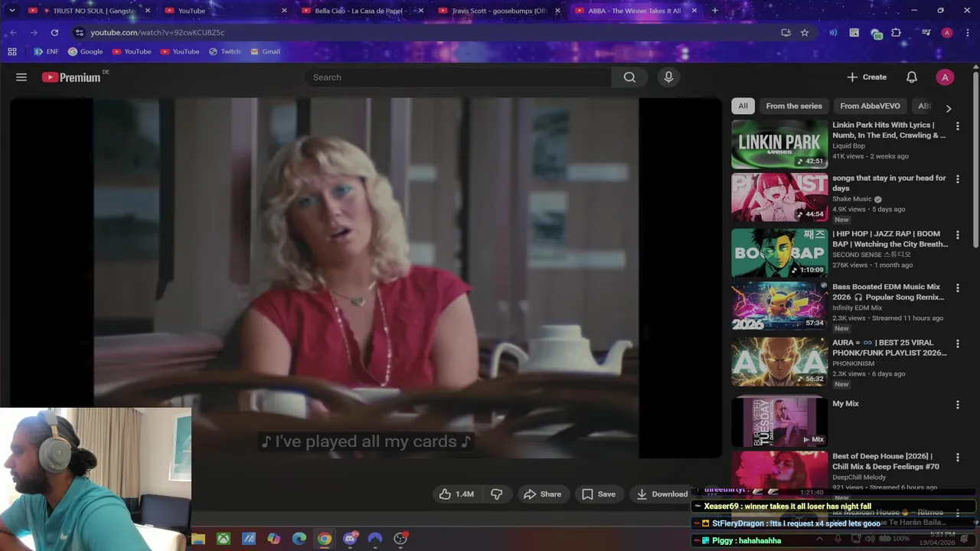
Task: Open Chrome tab search dropdown arrow
Action: click(x=11, y=11)
